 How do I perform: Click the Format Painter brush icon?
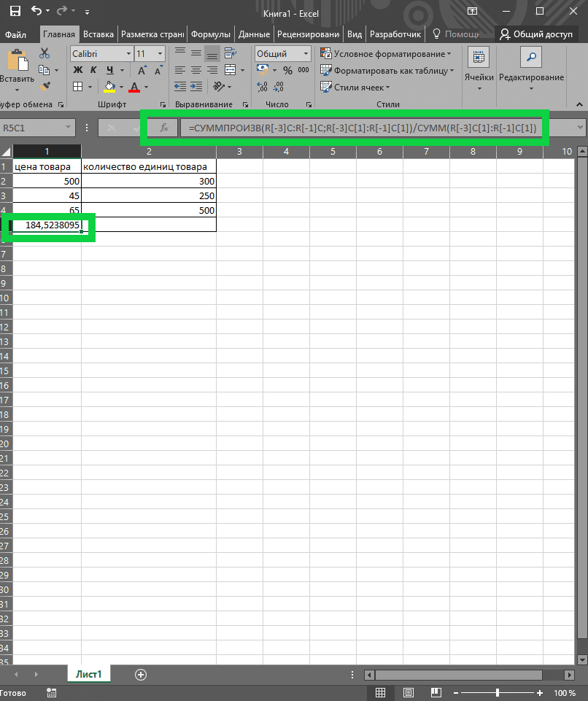tap(45, 86)
